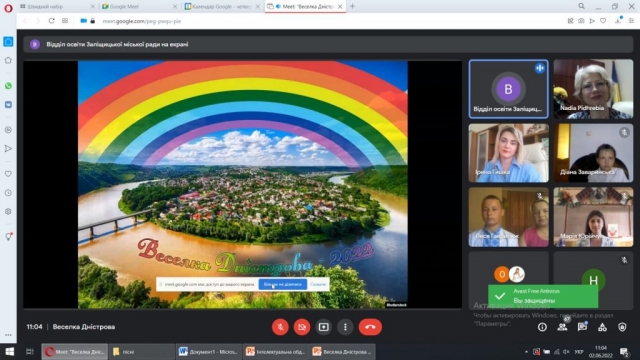Click the browser reload icon
Screen dimensions: 640x360
pyautogui.click(x=51, y=21)
